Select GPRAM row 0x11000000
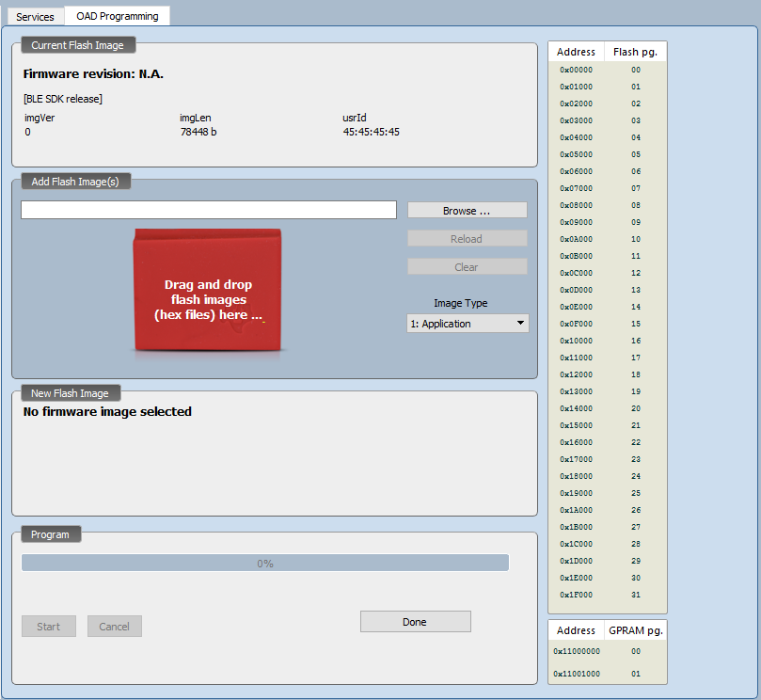The width and height of the screenshot is (761, 700). tap(607, 651)
